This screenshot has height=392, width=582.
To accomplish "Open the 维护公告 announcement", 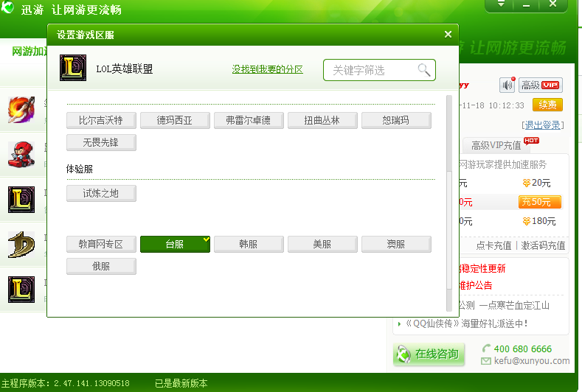I will pyautogui.click(x=476, y=285).
